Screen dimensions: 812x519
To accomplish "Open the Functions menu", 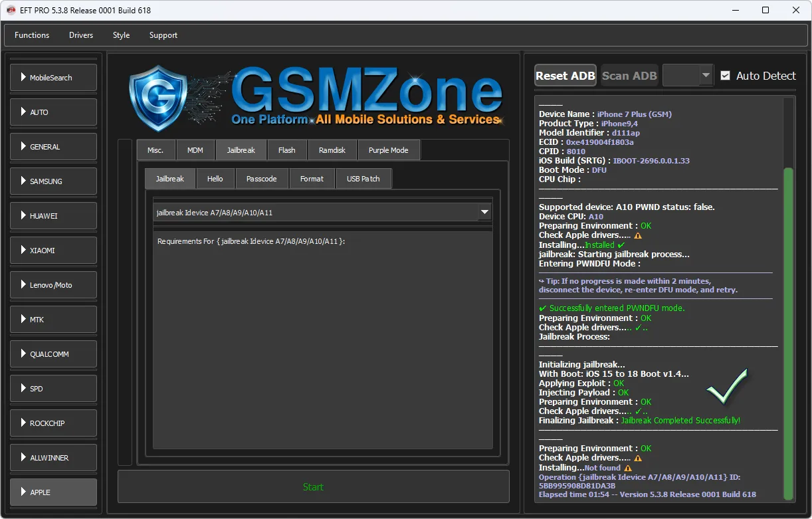I will [x=32, y=35].
